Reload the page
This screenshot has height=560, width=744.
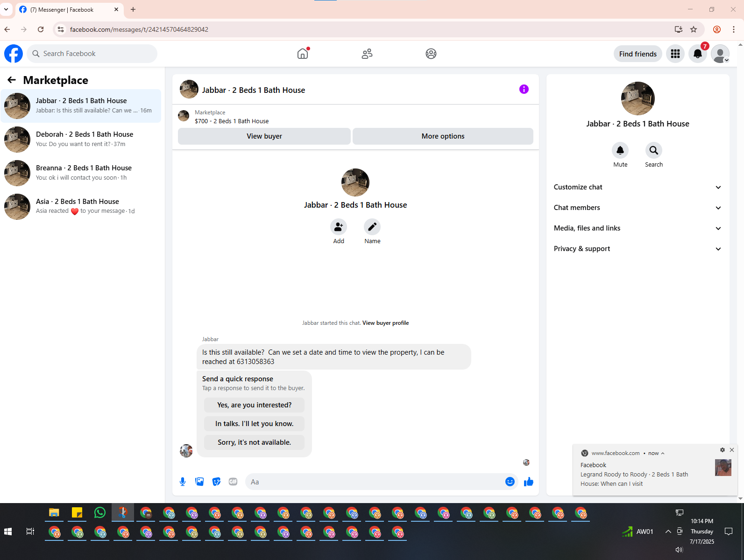tap(41, 29)
